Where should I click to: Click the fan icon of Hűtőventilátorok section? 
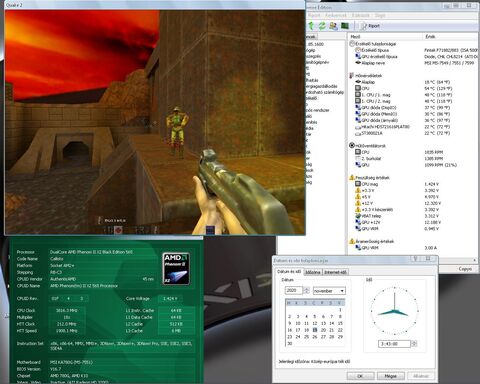(x=352, y=146)
